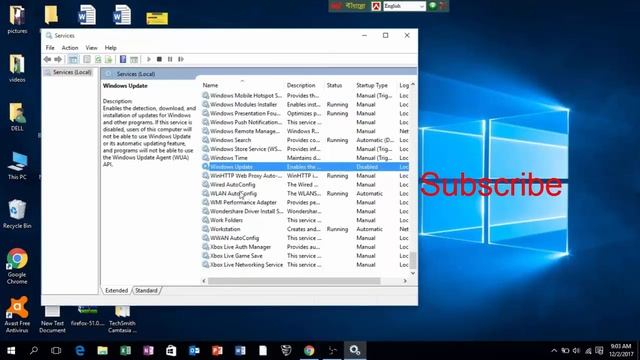
Task: Click the Pause Service icon
Action: point(170,59)
